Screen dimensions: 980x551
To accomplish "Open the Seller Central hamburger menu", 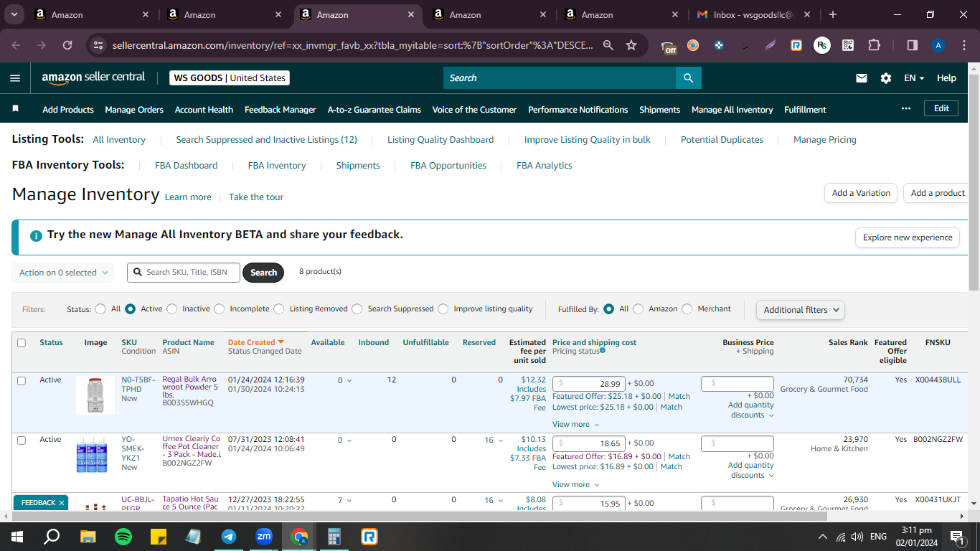I will pos(15,78).
